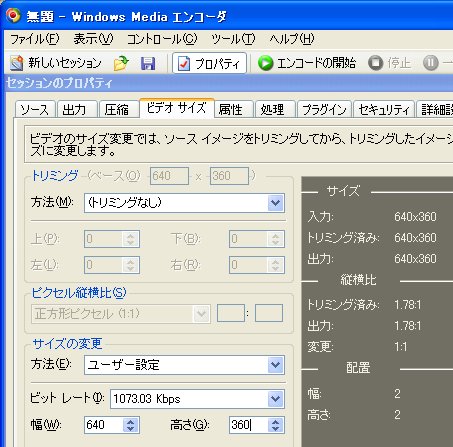The height and width of the screenshot is (447, 453).
Task: Start encoding with エンコードの開始 button
Action: click(x=307, y=63)
